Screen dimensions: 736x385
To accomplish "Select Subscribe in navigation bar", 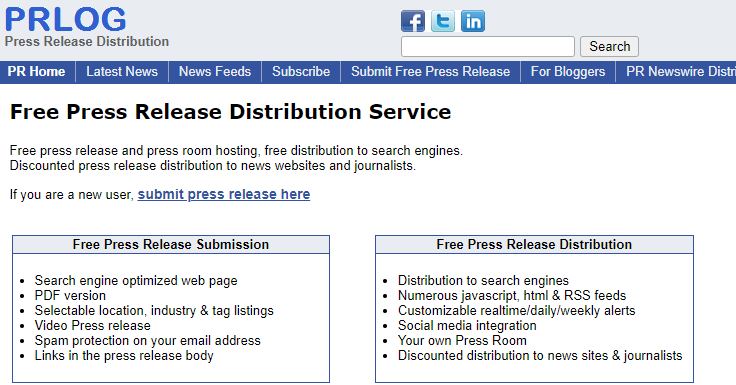I will click(x=301, y=71).
